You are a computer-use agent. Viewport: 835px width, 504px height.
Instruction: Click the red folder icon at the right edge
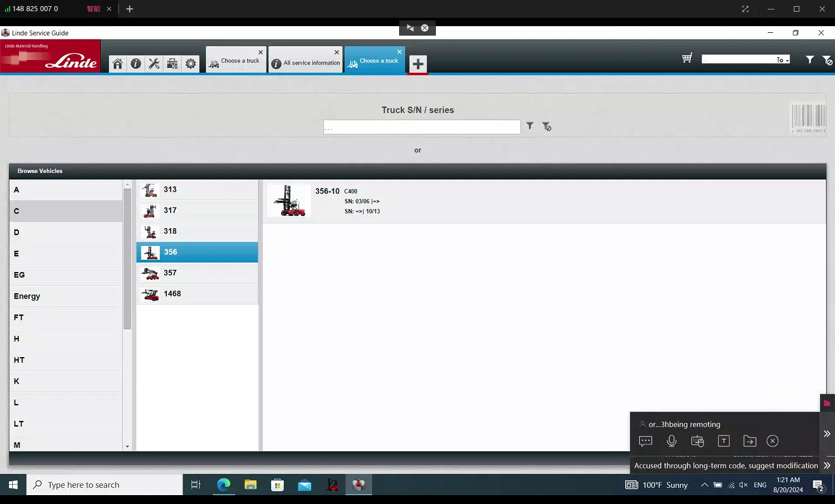click(827, 403)
